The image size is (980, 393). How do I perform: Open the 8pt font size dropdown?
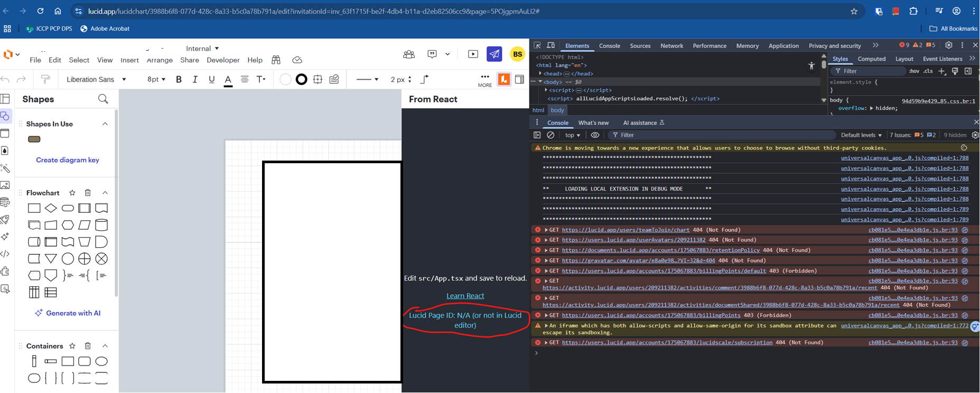click(x=156, y=79)
